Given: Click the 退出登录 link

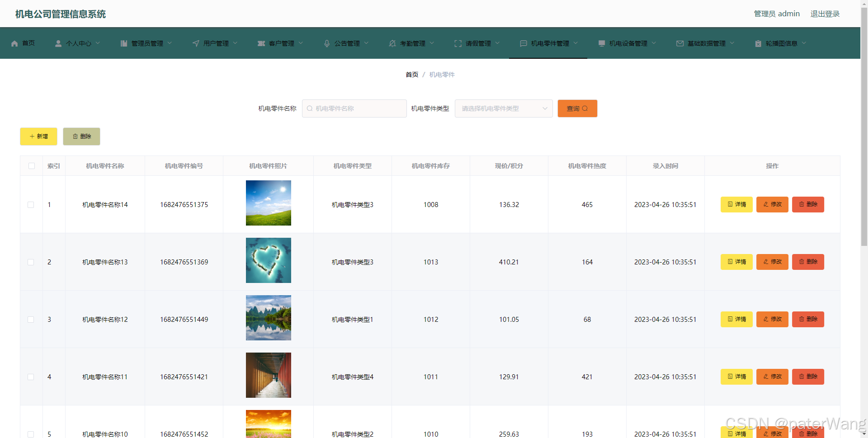Looking at the screenshot, I should tap(825, 14).
